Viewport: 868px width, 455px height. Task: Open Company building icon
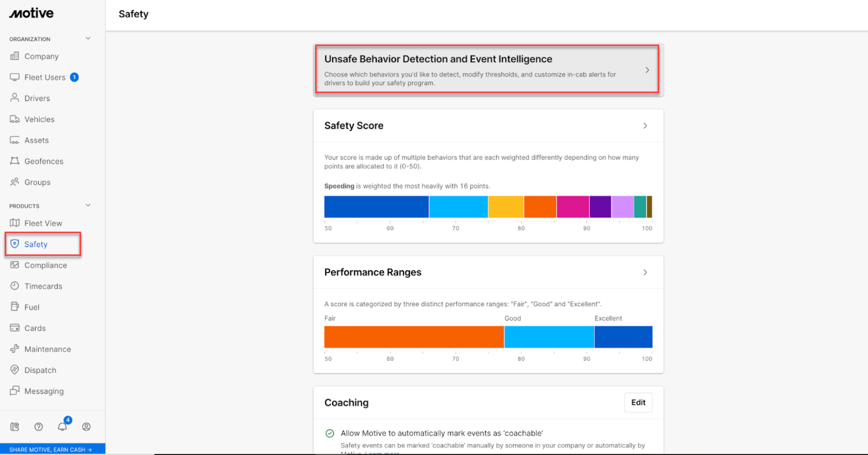pos(14,56)
